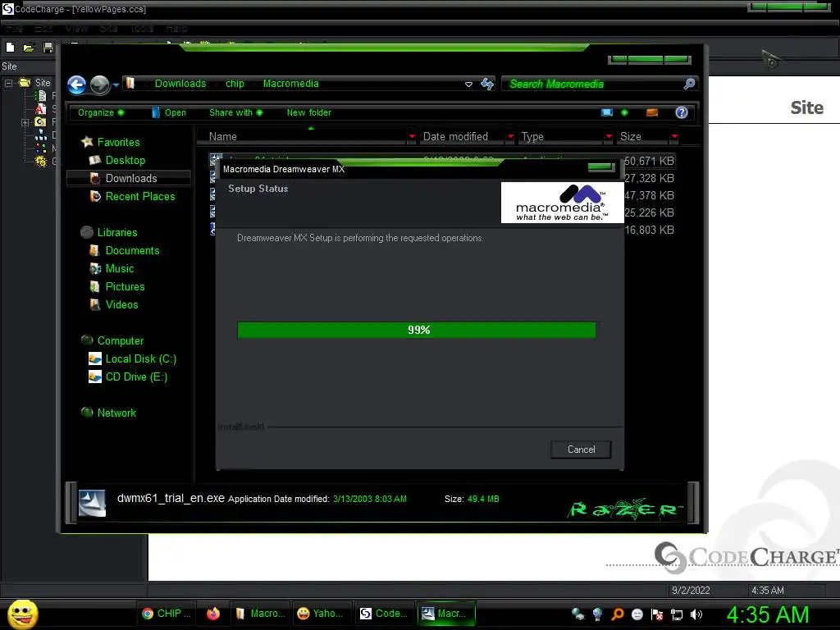This screenshot has width=840, height=630.
Task: Open the Organize menu
Action: [101, 112]
